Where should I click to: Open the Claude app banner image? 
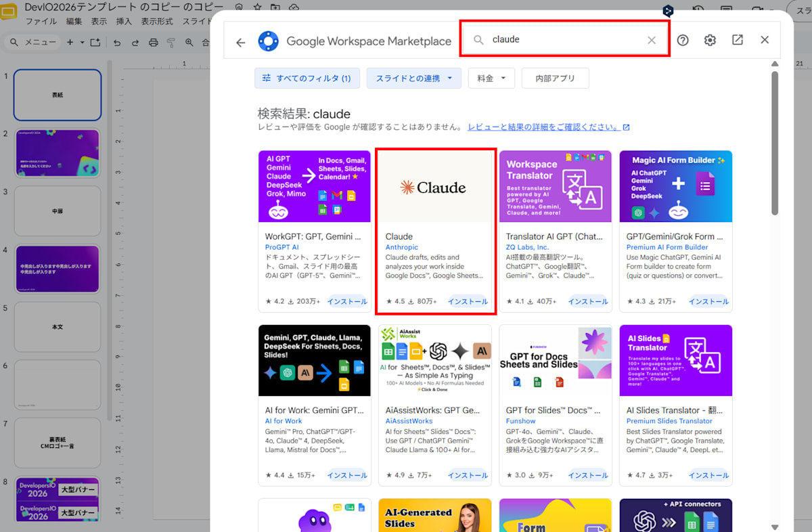pyautogui.click(x=435, y=186)
